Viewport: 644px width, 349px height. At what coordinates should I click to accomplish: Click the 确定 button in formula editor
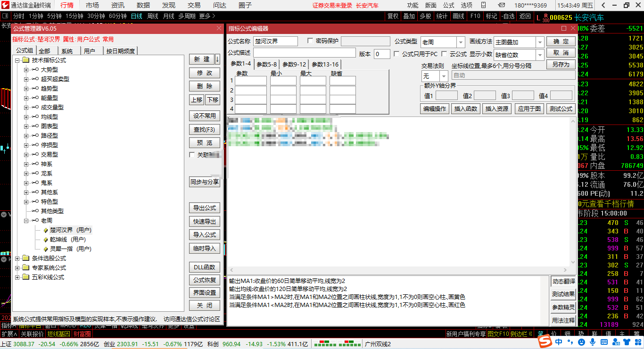click(x=561, y=42)
